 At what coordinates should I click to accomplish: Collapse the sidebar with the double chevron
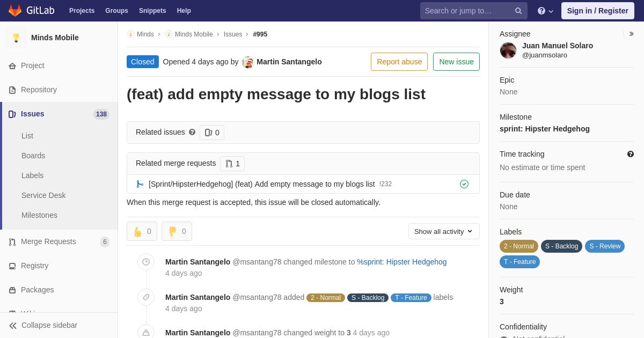(13, 325)
